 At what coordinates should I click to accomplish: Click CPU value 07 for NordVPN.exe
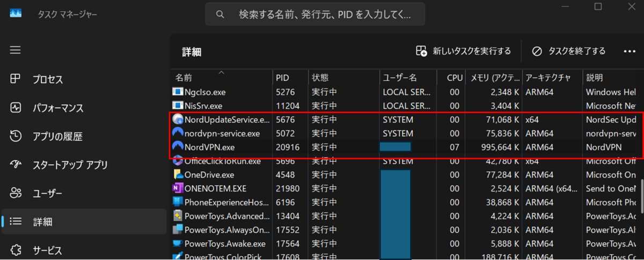pyautogui.click(x=454, y=147)
